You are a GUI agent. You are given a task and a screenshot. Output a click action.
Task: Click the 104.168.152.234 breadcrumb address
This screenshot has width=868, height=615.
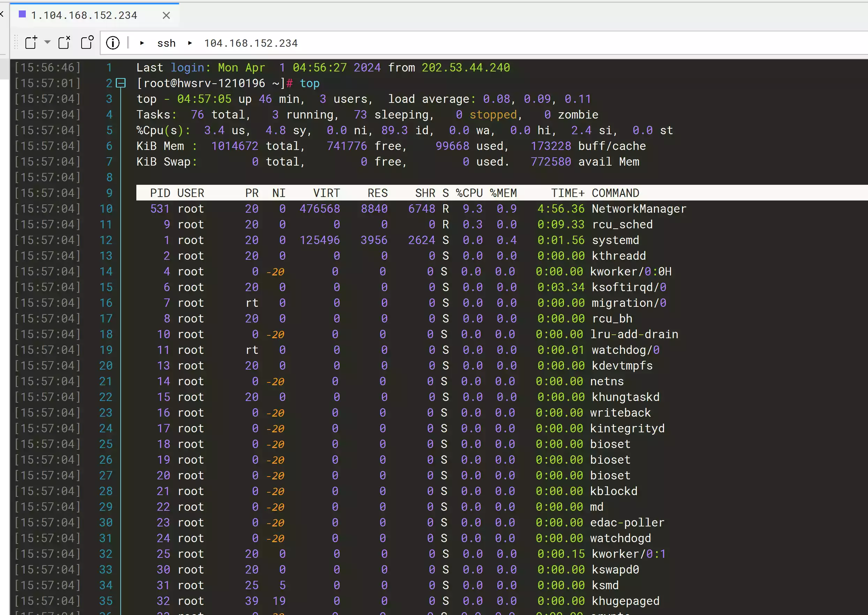point(251,43)
